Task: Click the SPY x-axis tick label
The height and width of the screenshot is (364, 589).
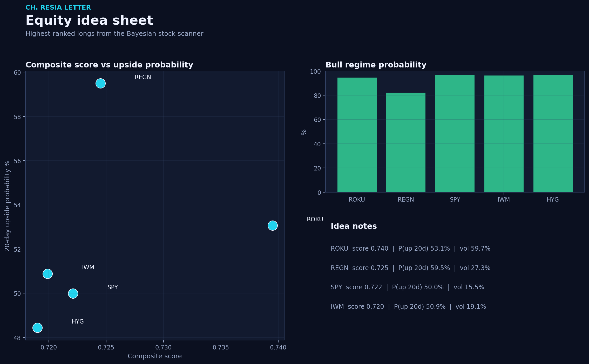Action: click(x=455, y=200)
